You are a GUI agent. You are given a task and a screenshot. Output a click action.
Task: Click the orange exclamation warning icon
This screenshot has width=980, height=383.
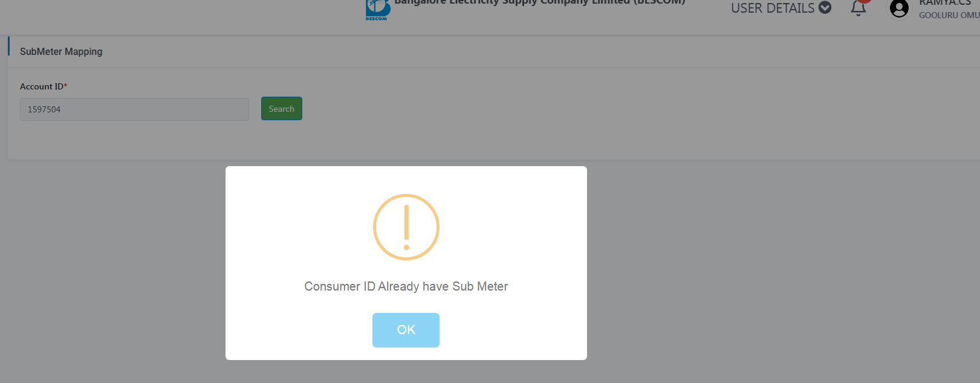click(406, 227)
